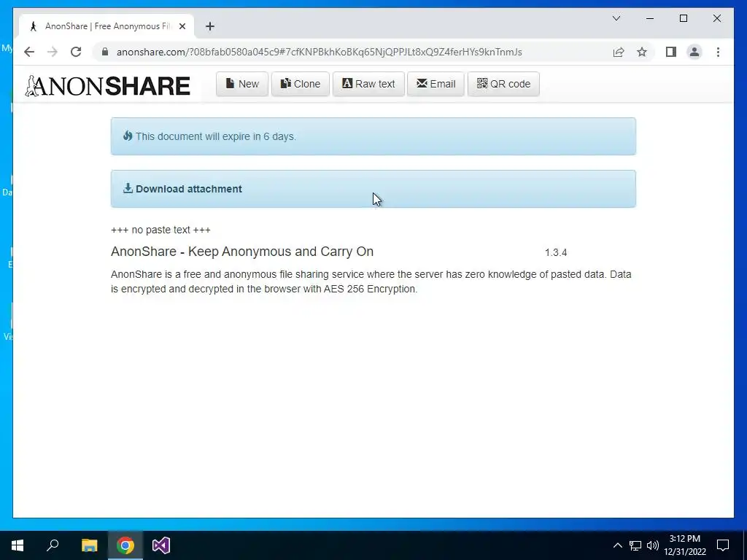
Task: Clone this paste with the Clone button
Action: [300, 84]
